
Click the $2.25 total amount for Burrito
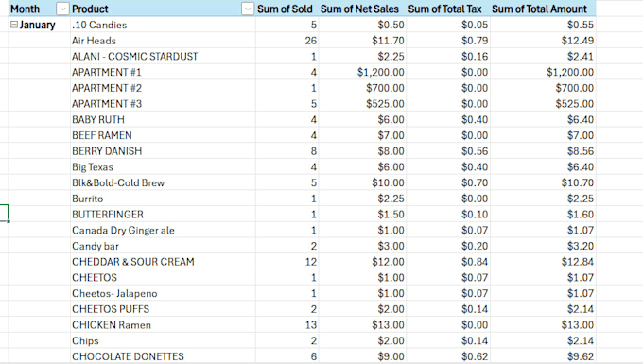(x=581, y=199)
